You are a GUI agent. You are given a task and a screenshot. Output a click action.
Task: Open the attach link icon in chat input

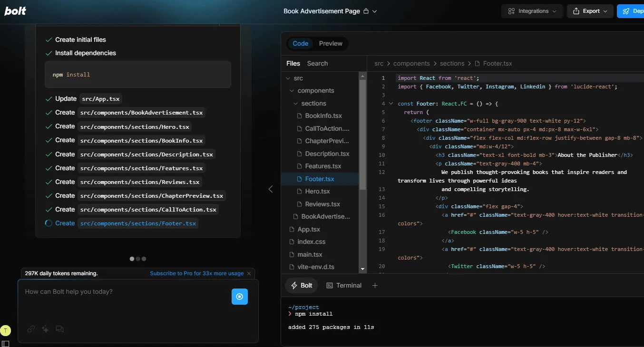pyautogui.click(x=30, y=329)
